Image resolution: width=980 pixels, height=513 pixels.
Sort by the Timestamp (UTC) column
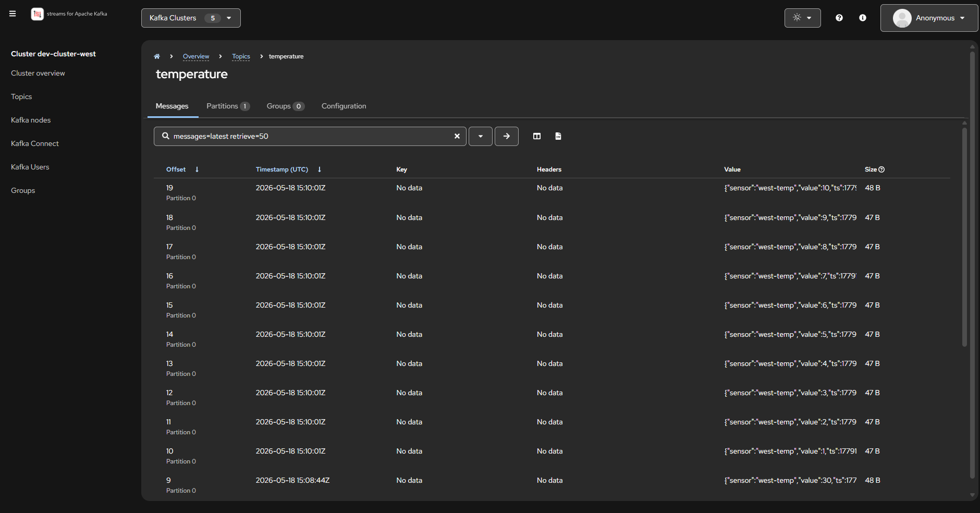tap(288, 169)
